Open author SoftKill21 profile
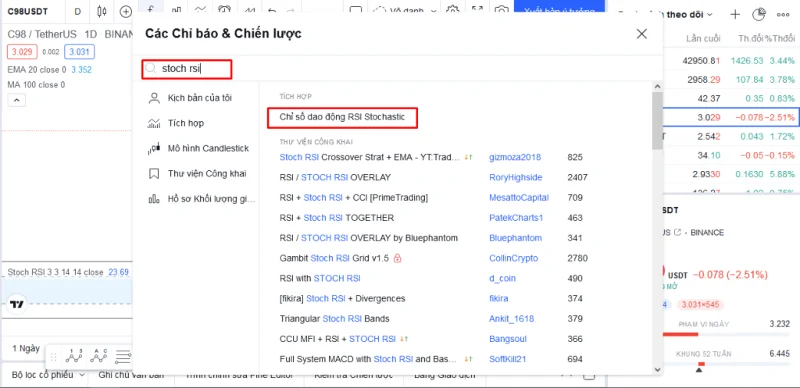Image resolution: width=800 pixels, height=388 pixels. tap(507, 359)
